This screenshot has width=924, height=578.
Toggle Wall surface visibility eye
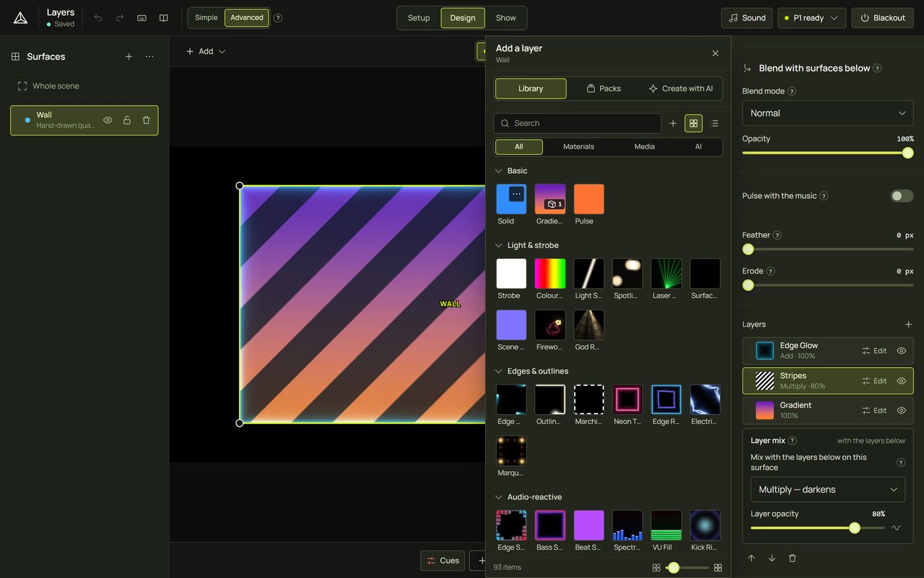108,120
